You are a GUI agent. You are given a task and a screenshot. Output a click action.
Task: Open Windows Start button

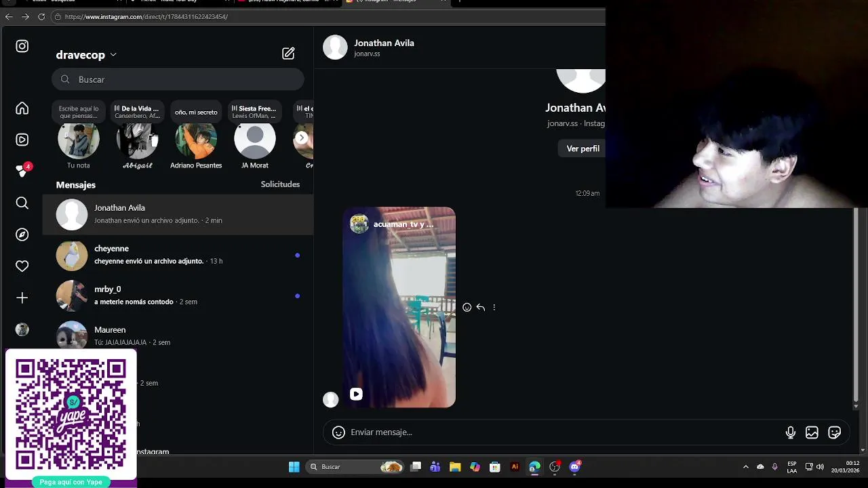tap(294, 467)
